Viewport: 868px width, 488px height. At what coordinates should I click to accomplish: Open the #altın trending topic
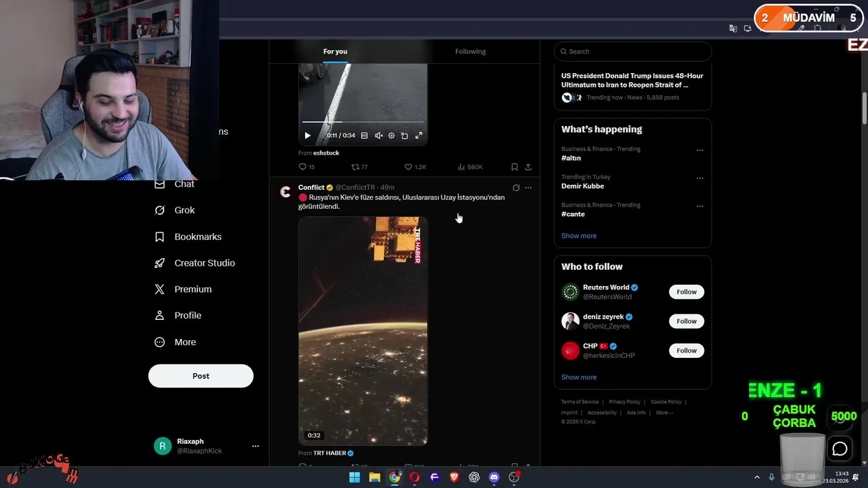[571, 158]
